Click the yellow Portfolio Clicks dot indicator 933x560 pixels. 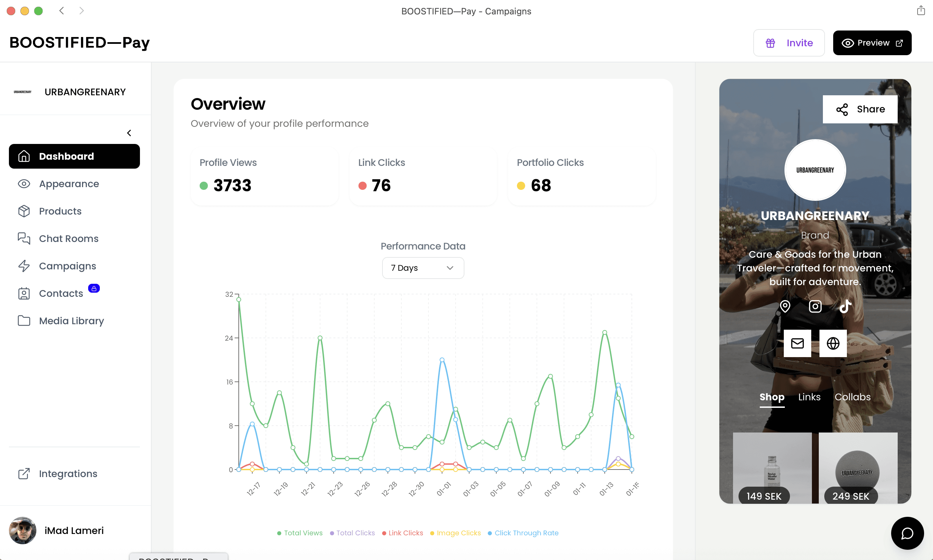tap(521, 186)
